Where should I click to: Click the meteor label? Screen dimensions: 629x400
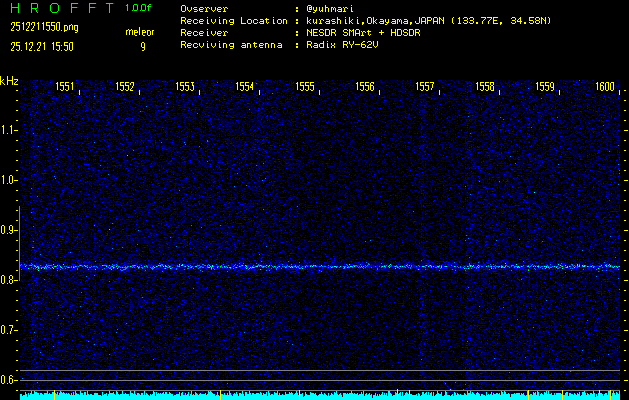point(140,32)
